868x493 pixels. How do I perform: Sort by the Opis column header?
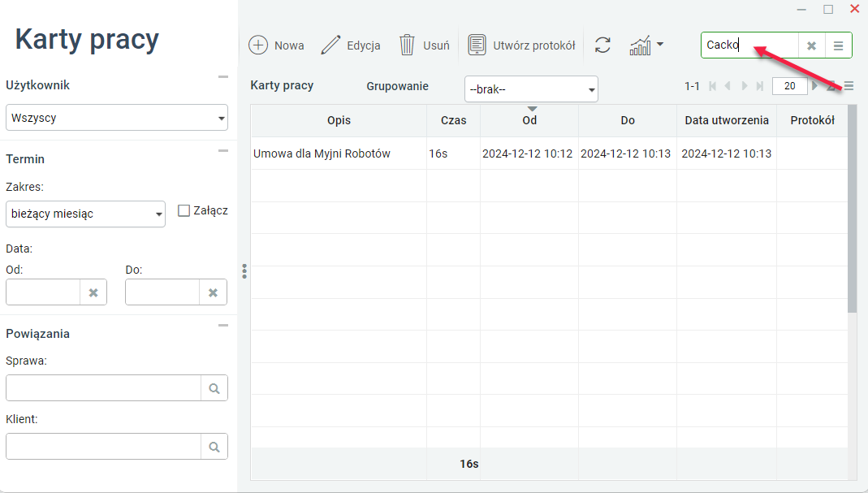(339, 120)
